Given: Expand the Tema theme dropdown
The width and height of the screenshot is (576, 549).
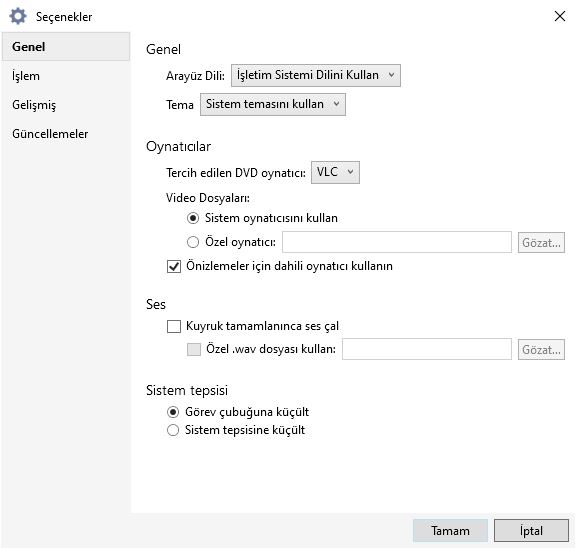Looking at the screenshot, I should click(273, 104).
